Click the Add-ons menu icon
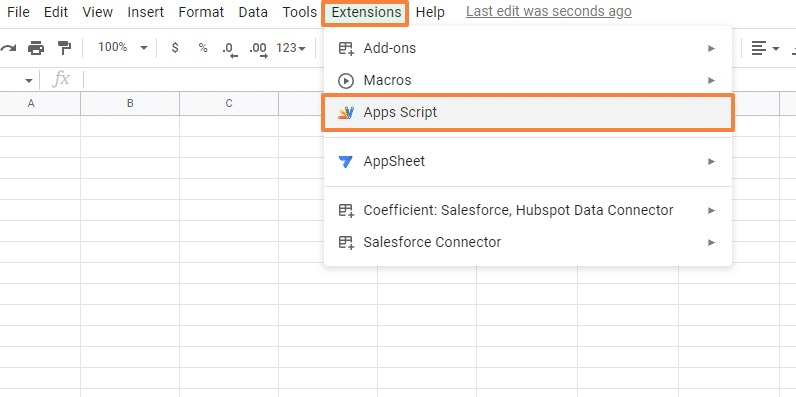Screen dimensions: 796x397 [x=346, y=48]
